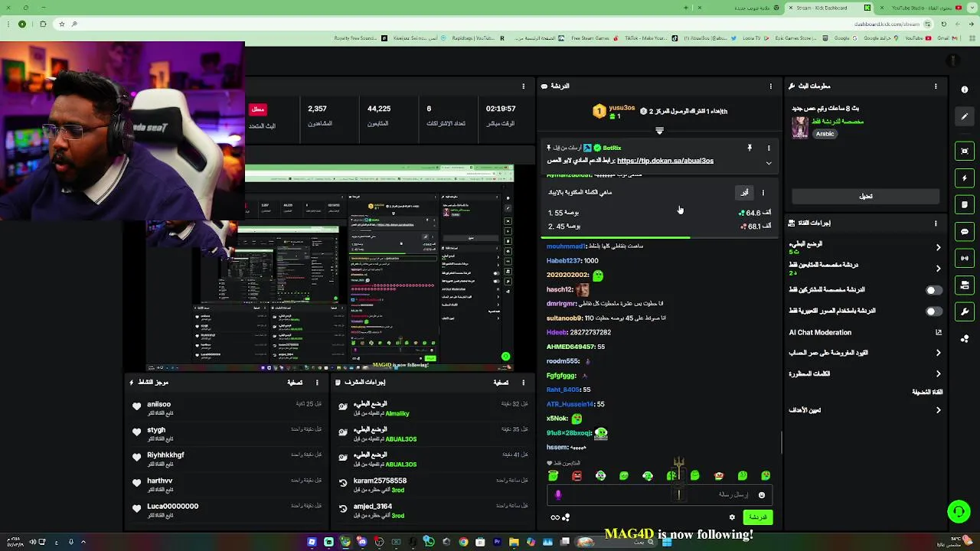Click in the send message input field
The height and width of the screenshot is (551, 980).
click(x=658, y=495)
